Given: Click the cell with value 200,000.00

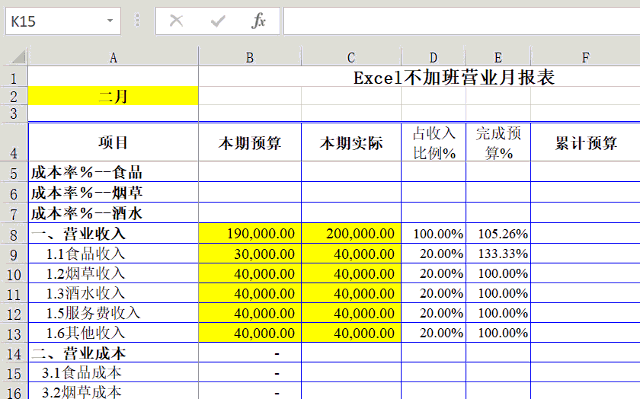Looking at the screenshot, I should point(351,234).
